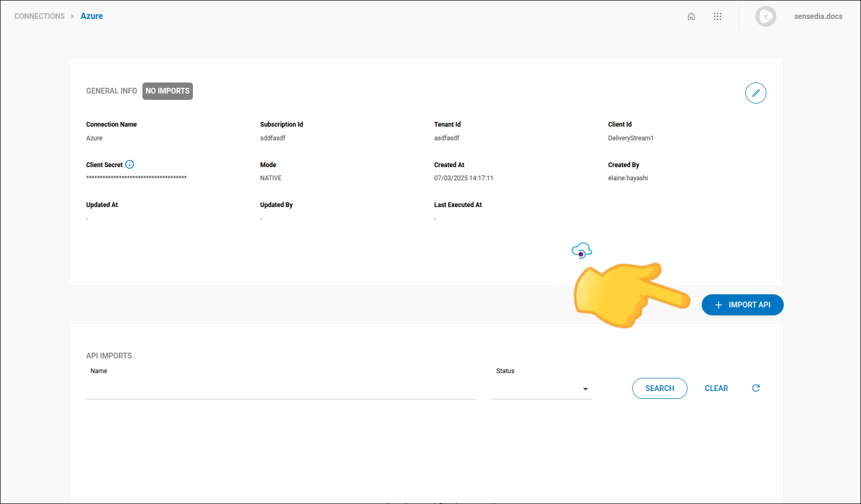Click the GENERAL INFO section heading
This screenshot has width=861, height=504.
click(111, 91)
